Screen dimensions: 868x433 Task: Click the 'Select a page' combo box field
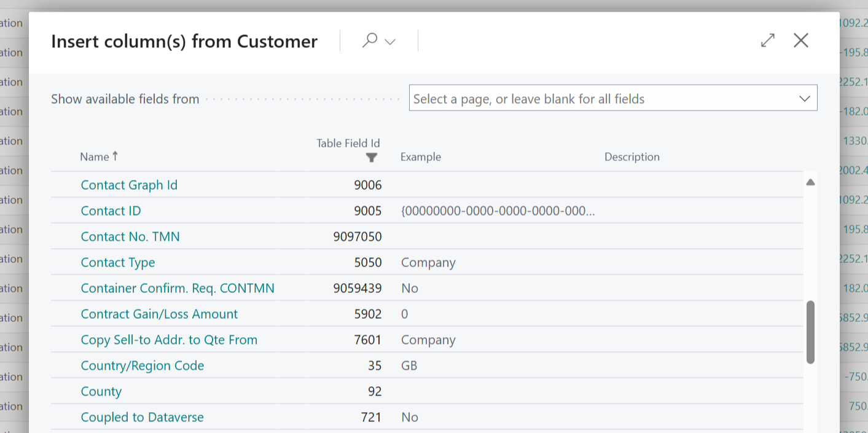point(584,98)
